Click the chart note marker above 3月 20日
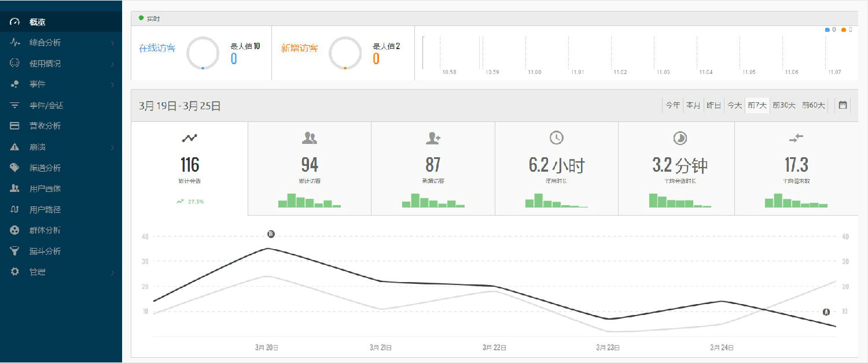This screenshot has height=363, width=868. point(271,234)
